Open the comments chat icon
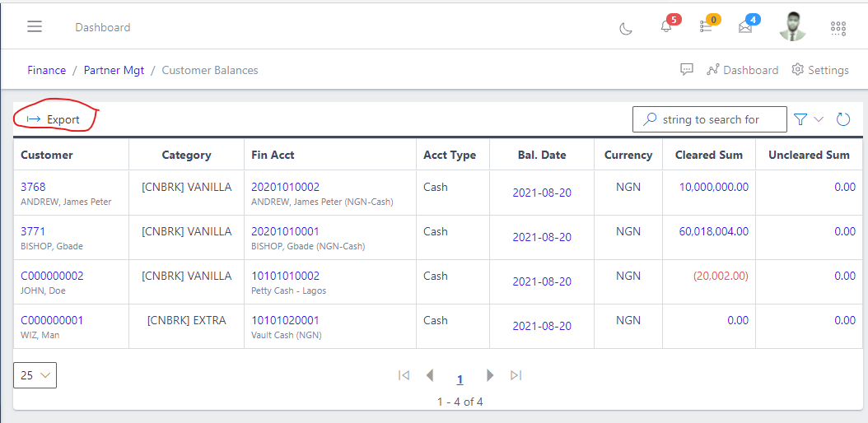 687,70
